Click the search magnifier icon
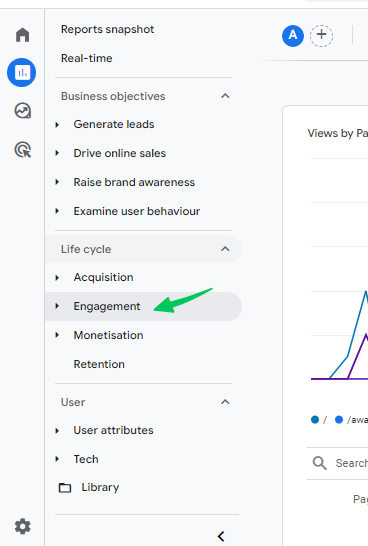Screen dimensions: 368x546 (319, 463)
